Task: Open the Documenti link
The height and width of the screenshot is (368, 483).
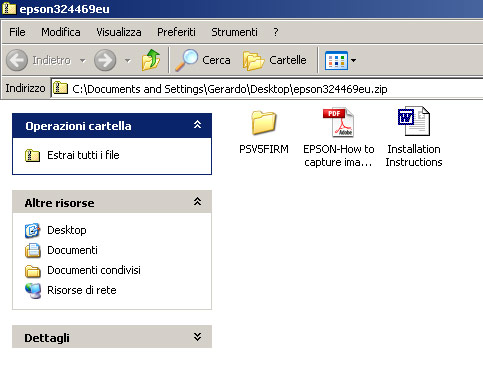Action: click(72, 250)
